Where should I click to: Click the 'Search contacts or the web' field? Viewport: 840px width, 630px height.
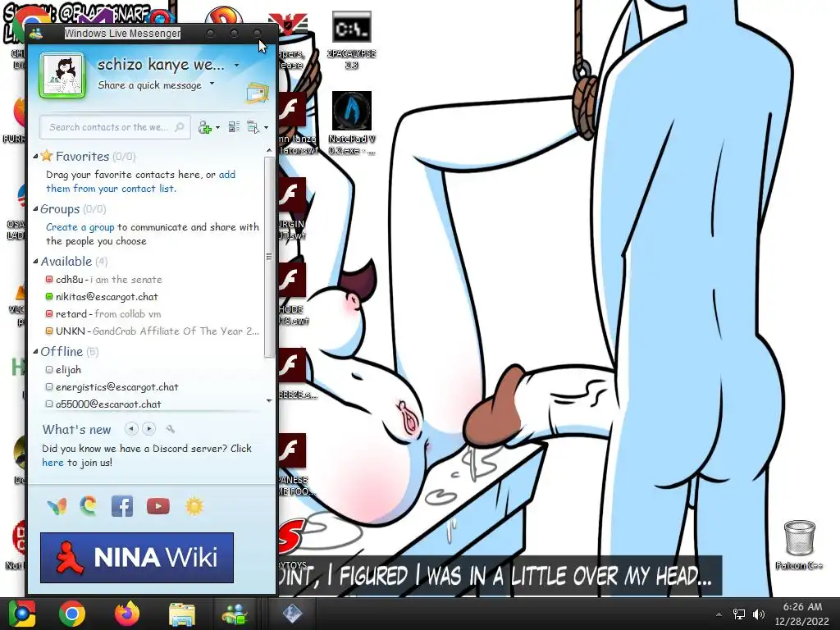click(x=115, y=127)
